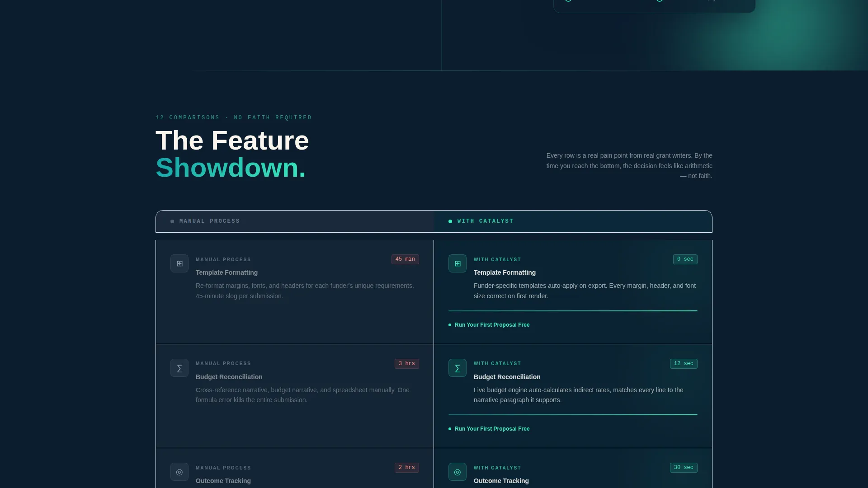Open Run Your First Proposal Free under Budget Reconciliation
Screen dimensions: 868x488
click(x=489, y=429)
